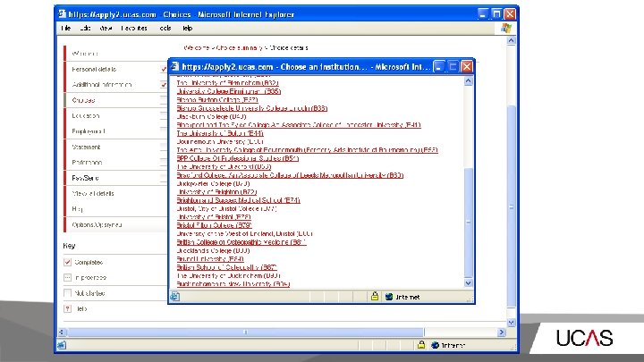Click the In progress dots icon in the Key
The height and width of the screenshot is (362, 644).
point(68,277)
